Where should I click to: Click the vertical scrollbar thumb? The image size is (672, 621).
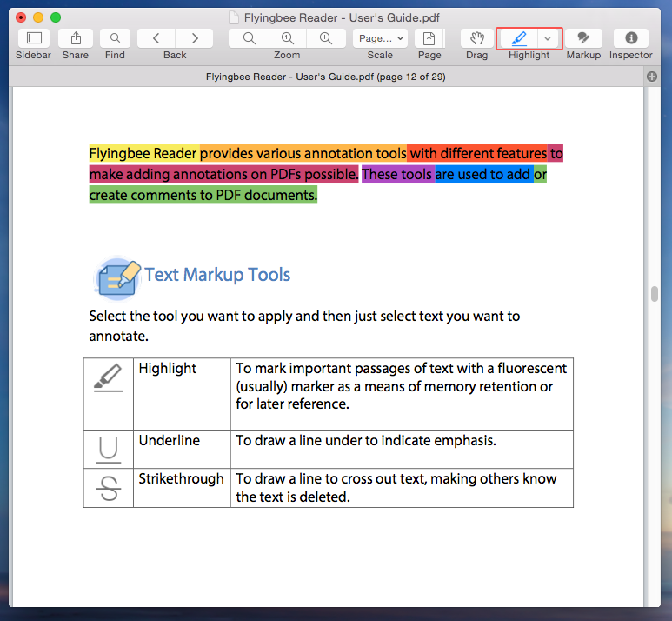pos(654,294)
